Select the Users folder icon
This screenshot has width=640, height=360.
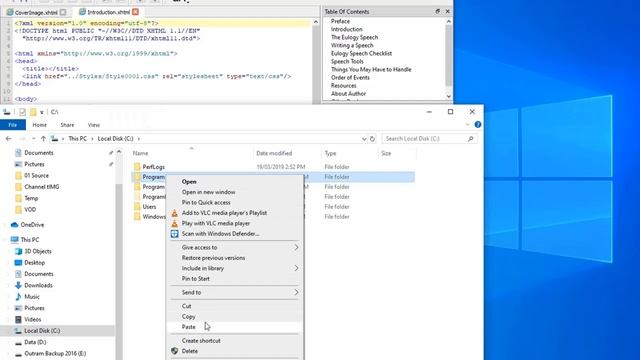click(x=137, y=207)
